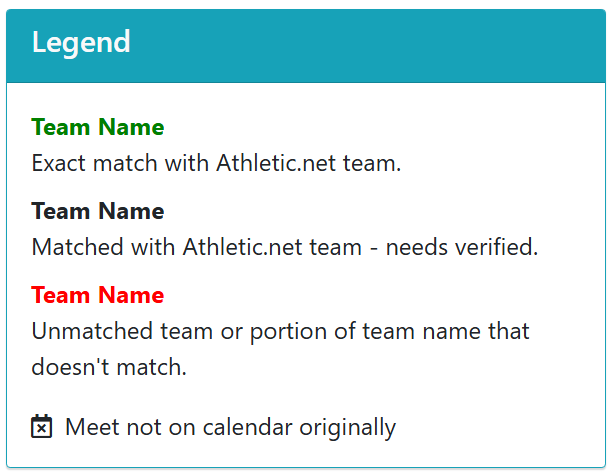Select the Legend panel heading text
Screen dimensions: 612x474
81,42
